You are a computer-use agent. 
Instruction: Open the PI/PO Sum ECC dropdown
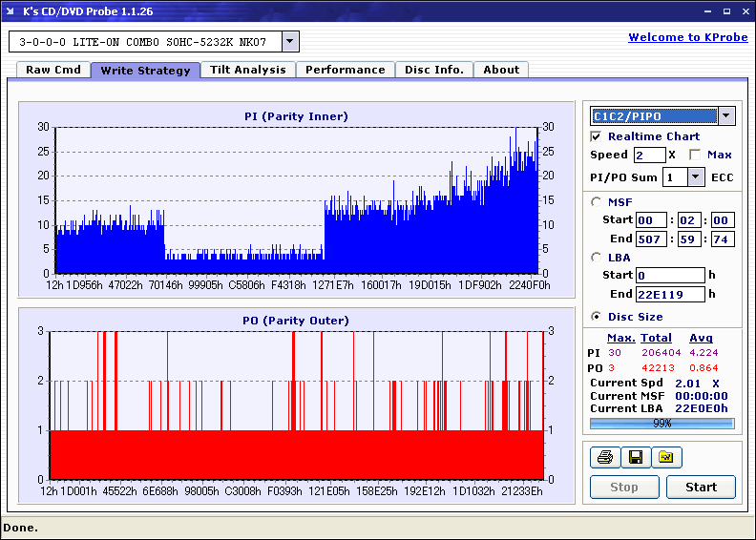(695, 177)
